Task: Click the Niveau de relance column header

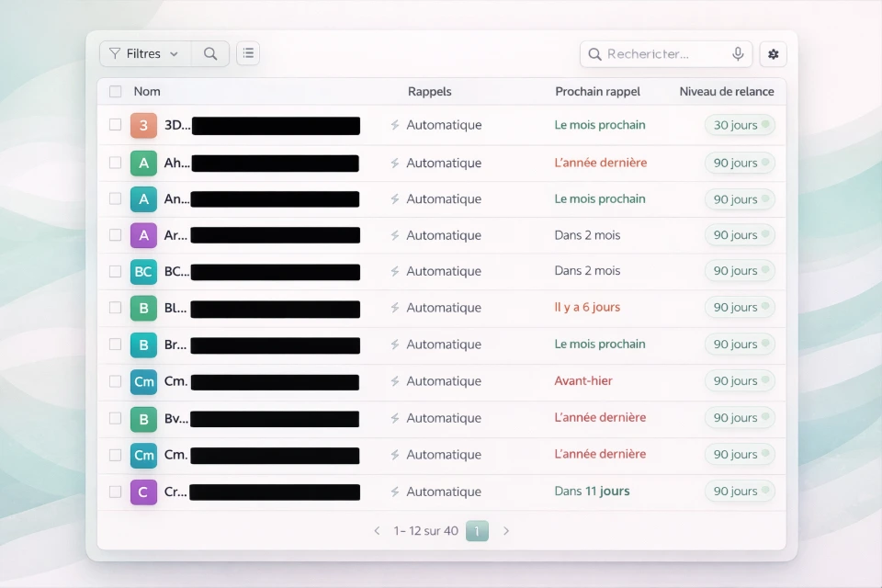Action: 726,92
